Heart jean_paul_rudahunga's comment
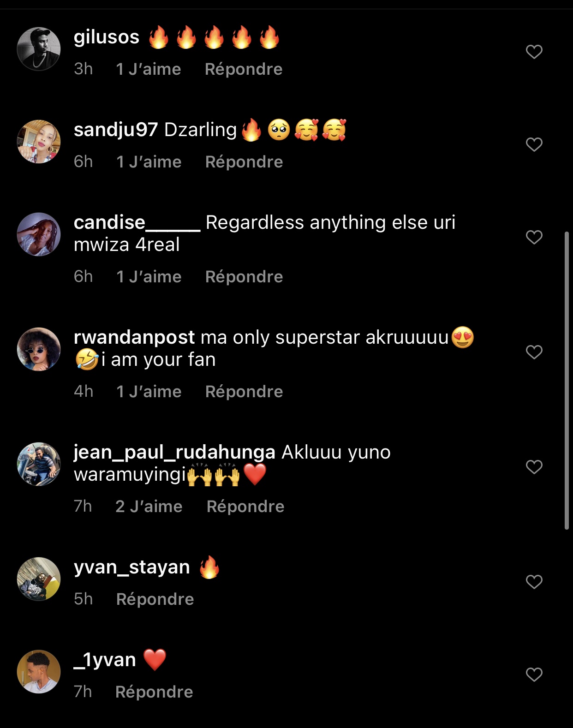Image resolution: width=573 pixels, height=728 pixels. [534, 467]
